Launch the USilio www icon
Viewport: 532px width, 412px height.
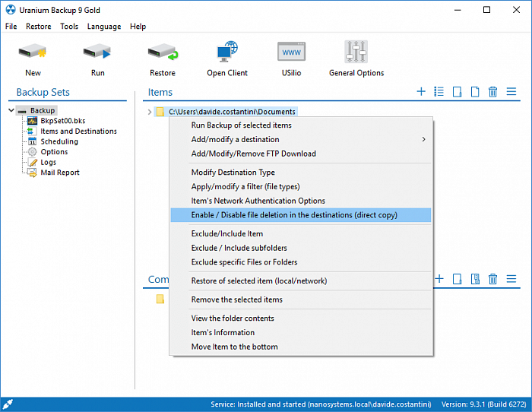coord(291,52)
